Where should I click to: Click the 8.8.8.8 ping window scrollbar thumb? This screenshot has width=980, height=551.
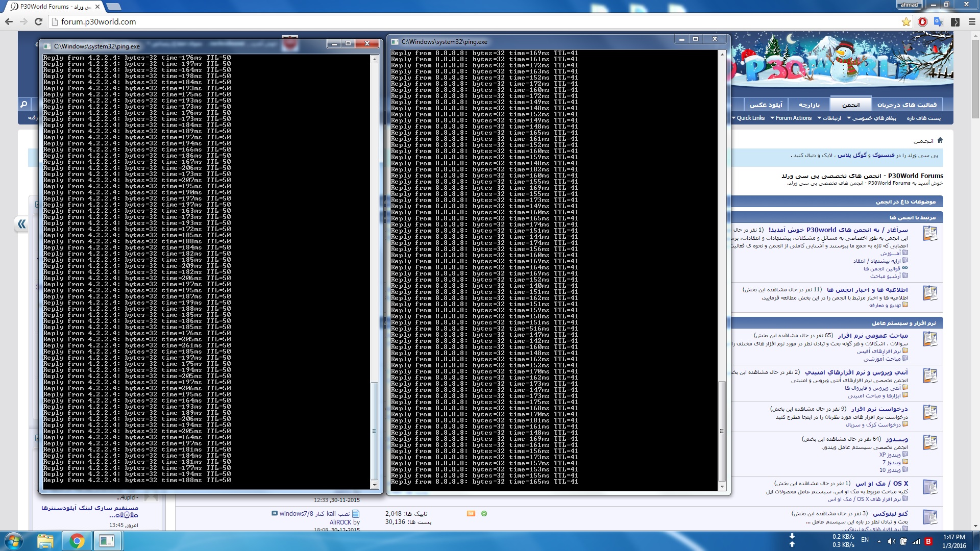click(722, 431)
